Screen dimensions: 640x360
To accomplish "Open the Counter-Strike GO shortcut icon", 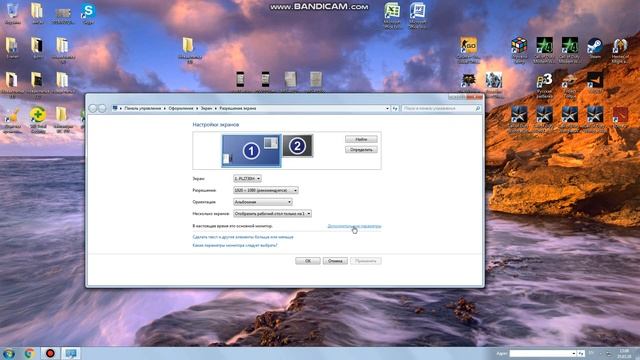I will pos(469,49).
